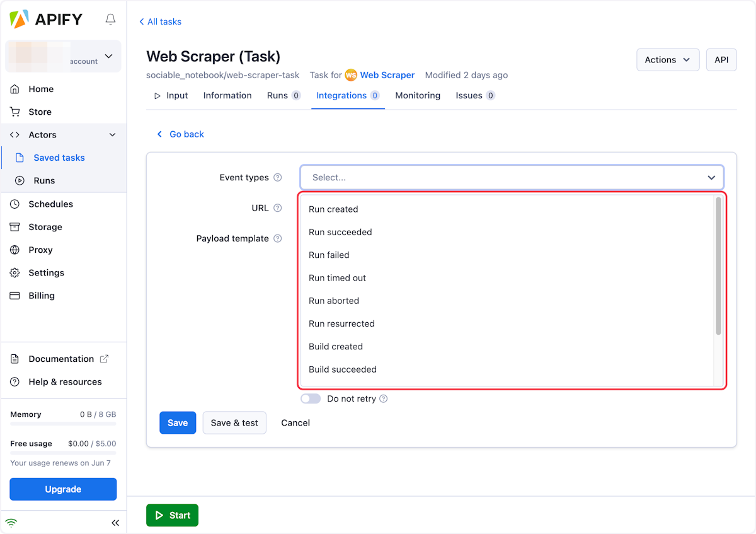Image resolution: width=756 pixels, height=534 pixels.
Task: Click the Web Scraper WS badge icon
Action: pyautogui.click(x=351, y=75)
